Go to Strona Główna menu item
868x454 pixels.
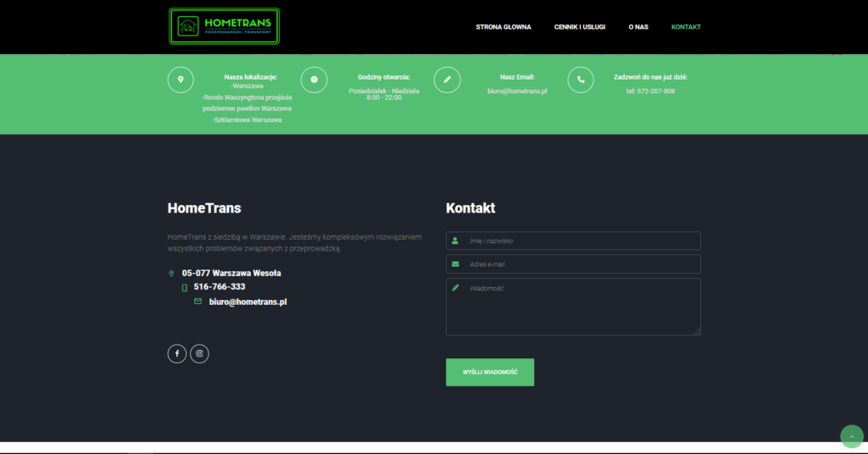504,27
